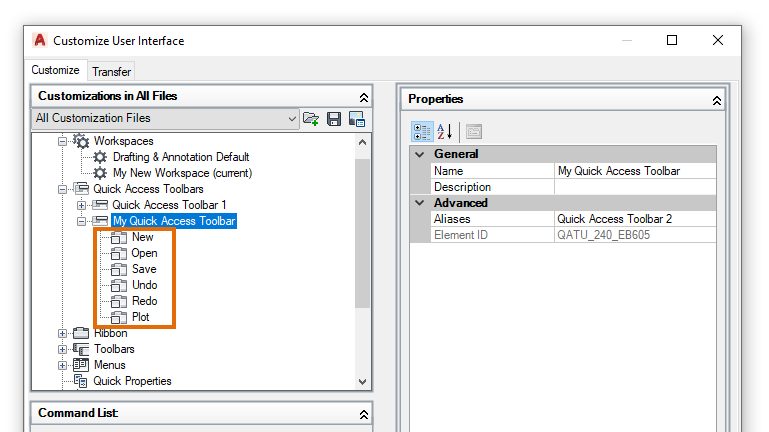Click the Quick Access Toolbars node icon
Screen dimensions: 769x432
click(81, 189)
